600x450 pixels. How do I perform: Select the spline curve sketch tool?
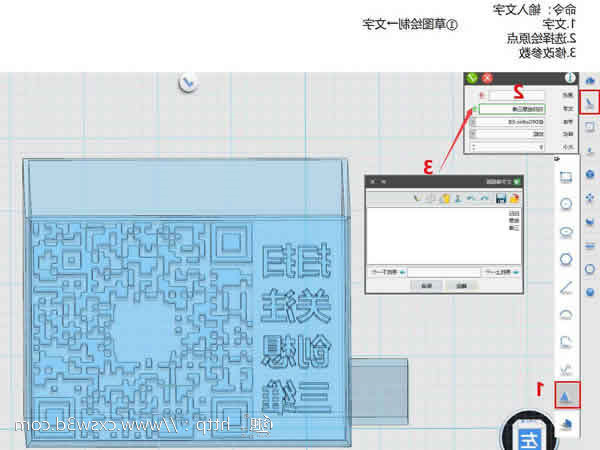click(x=566, y=369)
